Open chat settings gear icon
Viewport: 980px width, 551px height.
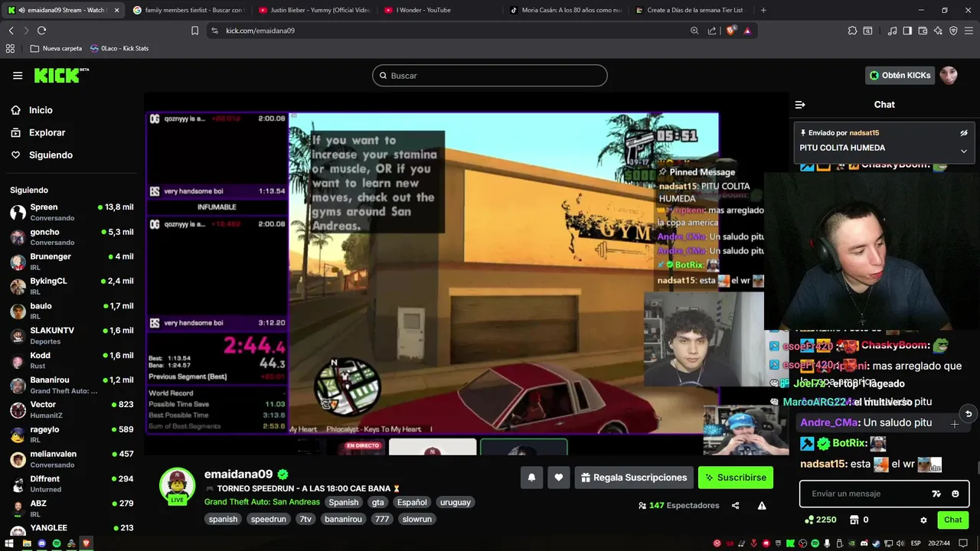923,520
